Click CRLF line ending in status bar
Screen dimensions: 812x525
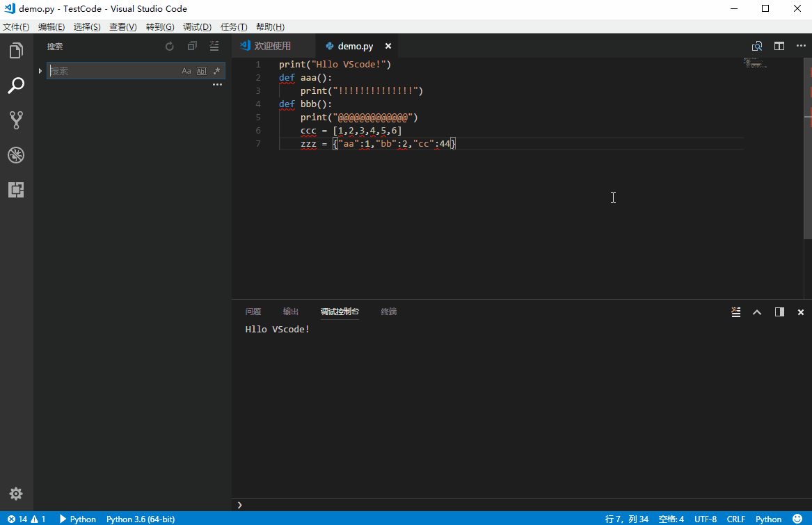coord(735,519)
